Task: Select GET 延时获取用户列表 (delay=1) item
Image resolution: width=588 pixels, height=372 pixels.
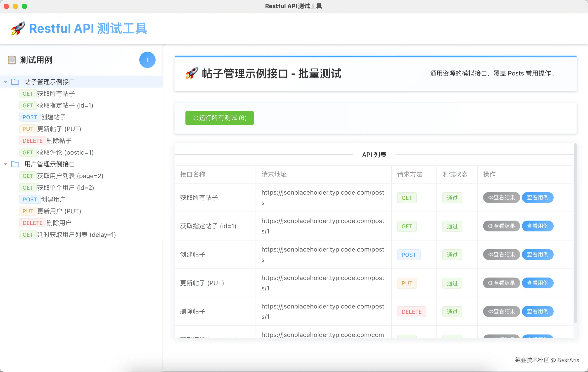Action: [x=76, y=235]
